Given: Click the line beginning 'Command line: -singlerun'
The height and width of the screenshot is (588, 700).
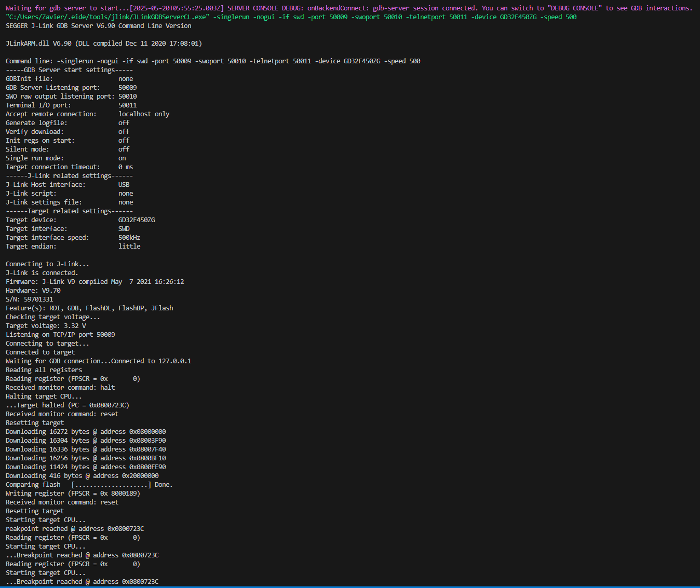Looking at the screenshot, I should 213,61.
